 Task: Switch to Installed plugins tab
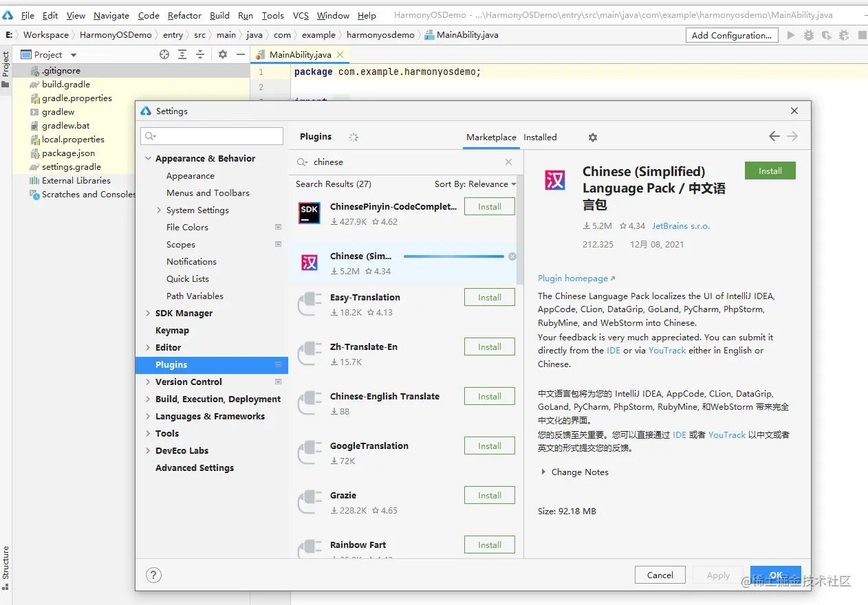(540, 137)
